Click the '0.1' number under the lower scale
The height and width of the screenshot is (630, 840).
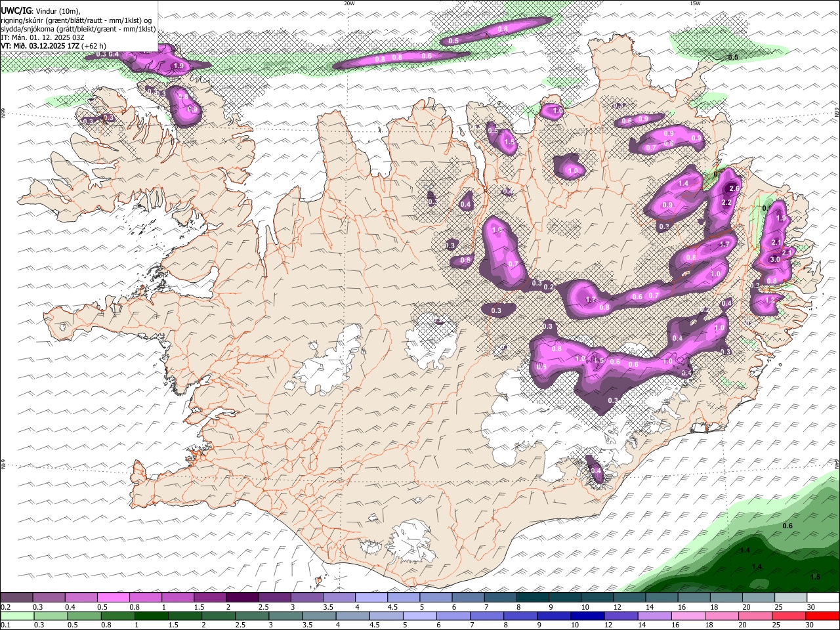point(5,625)
